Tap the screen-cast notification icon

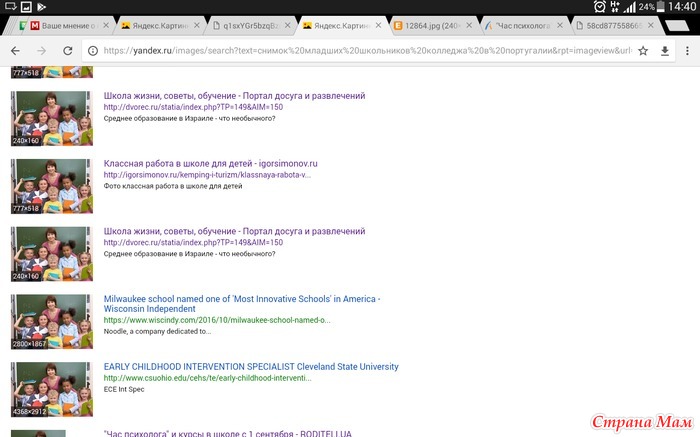click(x=11, y=6)
